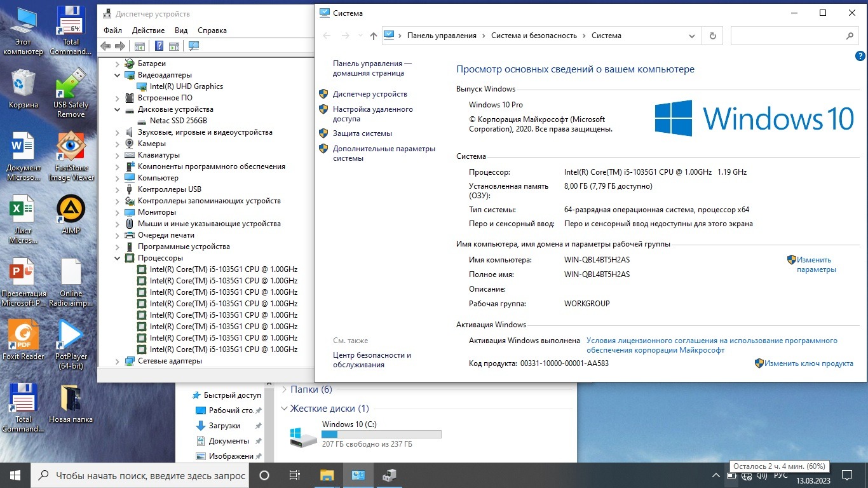
Task: Click Панель управления breadcrumb in address bar
Action: [x=442, y=36]
